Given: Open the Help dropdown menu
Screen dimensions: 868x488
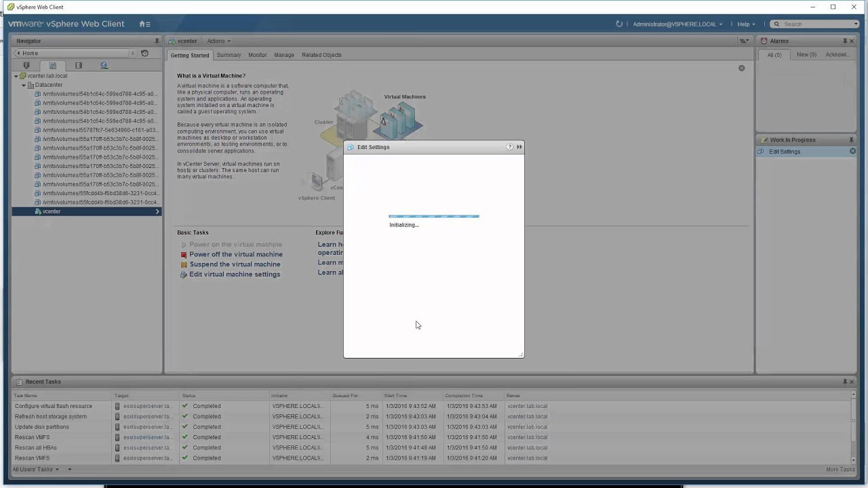Looking at the screenshot, I should [746, 24].
